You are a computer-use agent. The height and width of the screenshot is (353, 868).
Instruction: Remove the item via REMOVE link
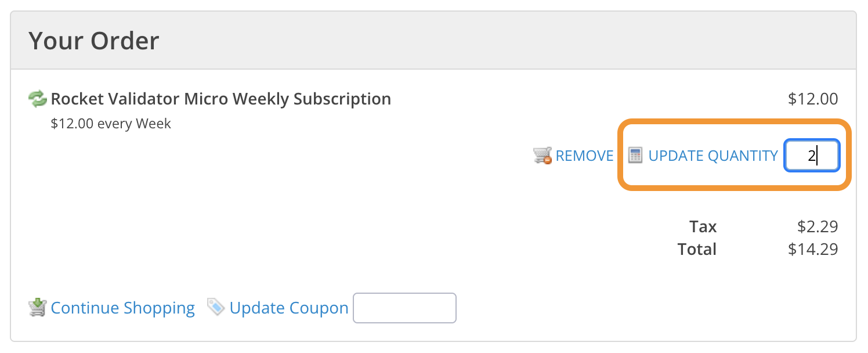point(584,156)
